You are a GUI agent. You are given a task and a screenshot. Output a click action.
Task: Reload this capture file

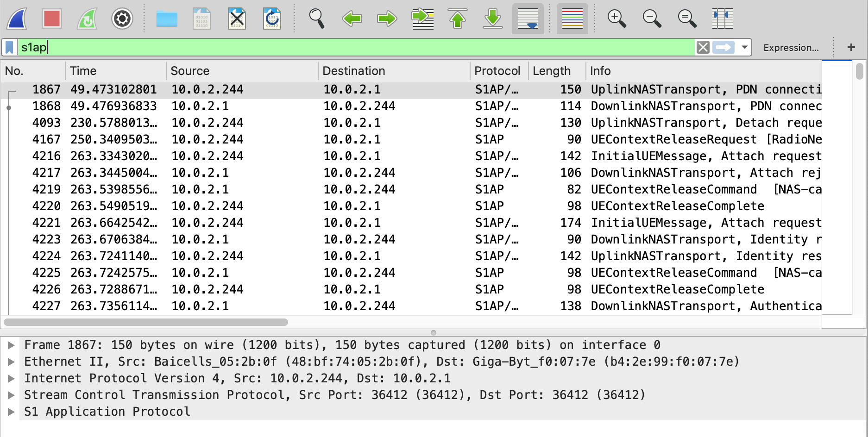(272, 19)
